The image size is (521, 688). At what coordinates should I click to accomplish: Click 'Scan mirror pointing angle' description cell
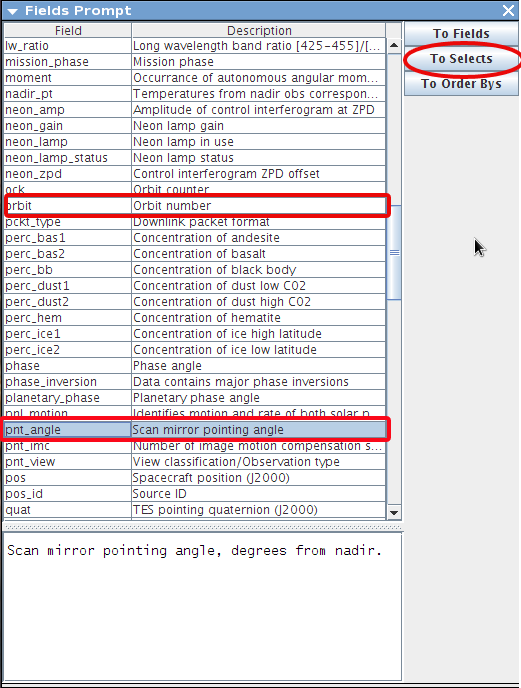pyautogui.click(x=259, y=430)
